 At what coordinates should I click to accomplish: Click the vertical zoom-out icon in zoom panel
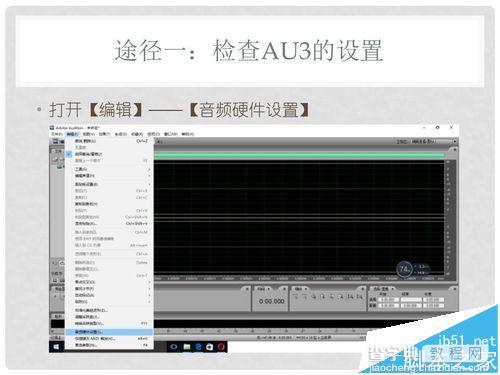360,296
